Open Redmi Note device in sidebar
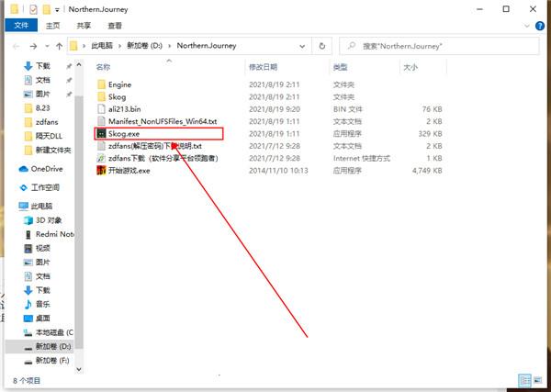This screenshot has height=392, width=551. click(54, 234)
